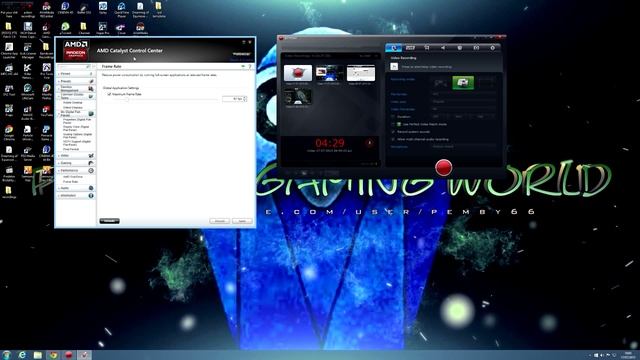Expand Desktop Management section

[x=76, y=89]
